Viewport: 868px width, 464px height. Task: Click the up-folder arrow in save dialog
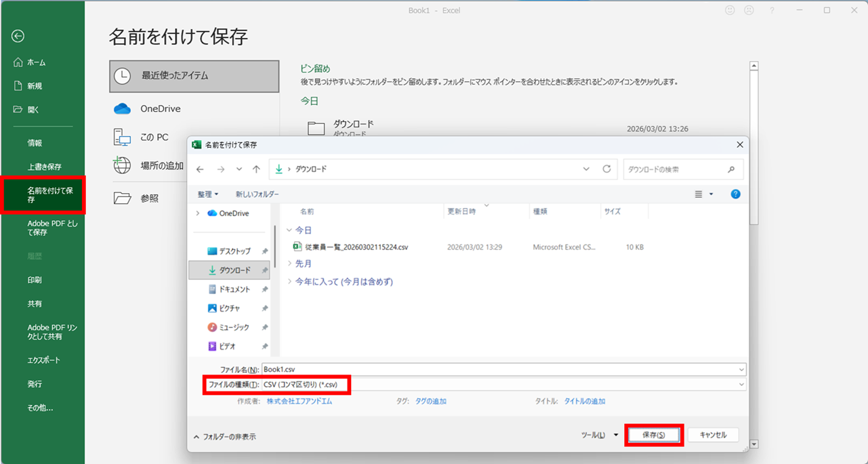256,169
